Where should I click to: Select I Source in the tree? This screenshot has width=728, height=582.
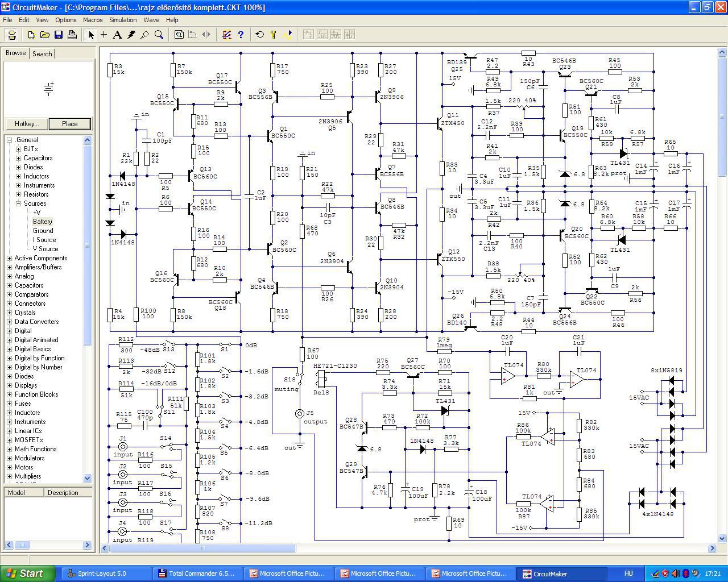coord(44,240)
